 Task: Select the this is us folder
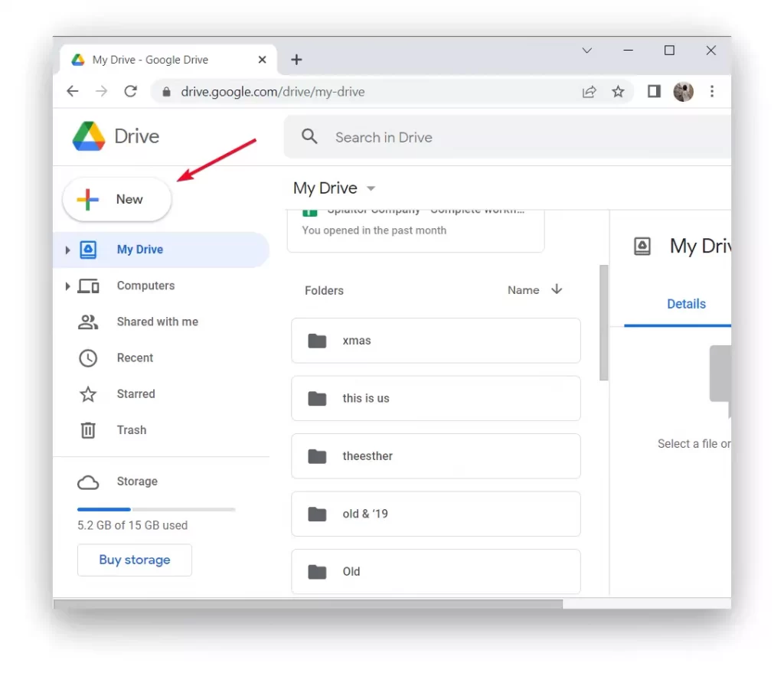pos(436,399)
